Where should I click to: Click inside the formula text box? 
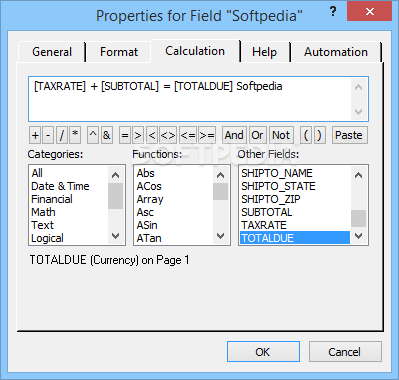190,99
